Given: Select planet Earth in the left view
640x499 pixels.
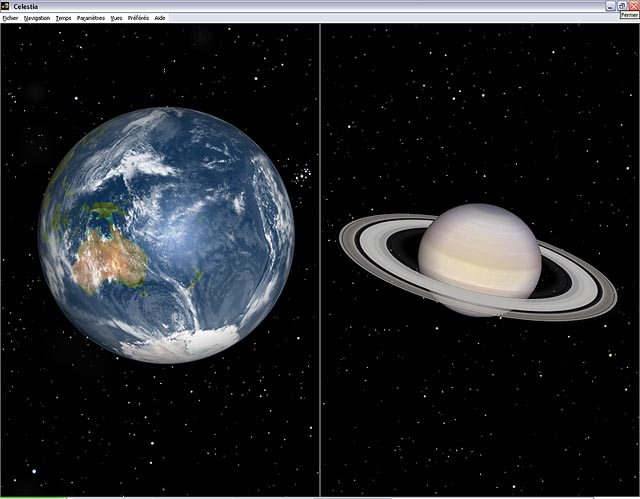Looking at the screenshot, I should [x=167, y=235].
